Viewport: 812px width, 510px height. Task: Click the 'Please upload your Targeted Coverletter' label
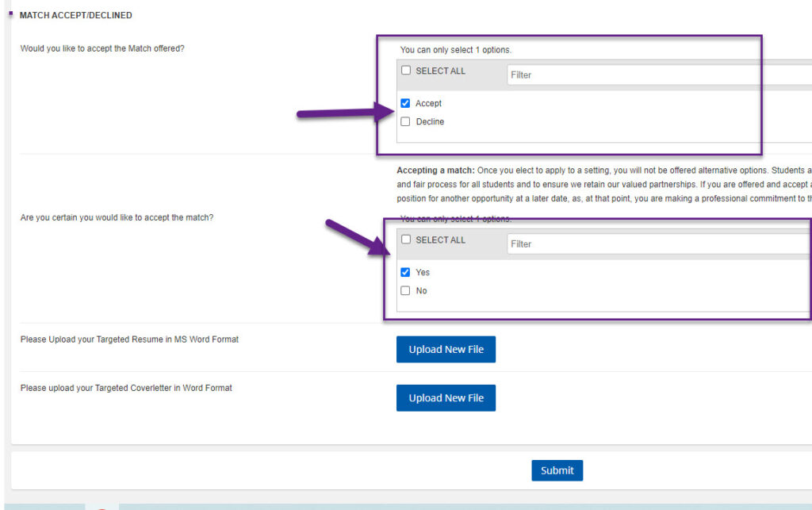click(126, 388)
